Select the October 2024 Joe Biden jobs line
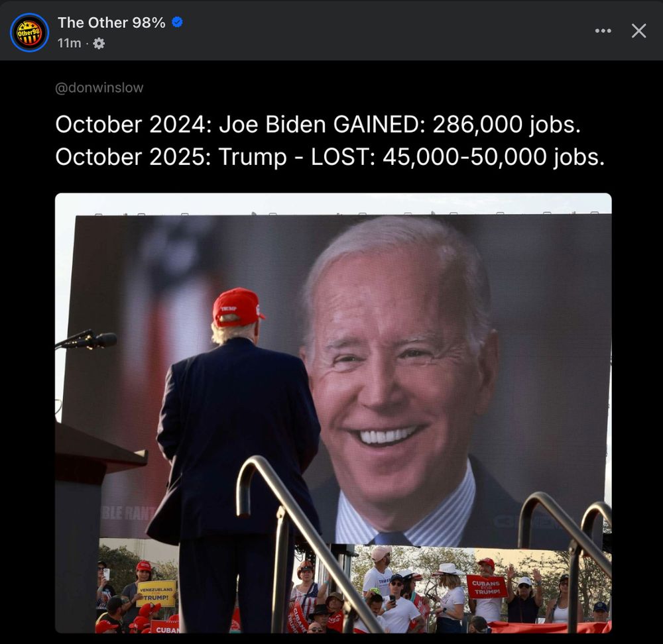This screenshot has height=644, width=663. coord(318,125)
